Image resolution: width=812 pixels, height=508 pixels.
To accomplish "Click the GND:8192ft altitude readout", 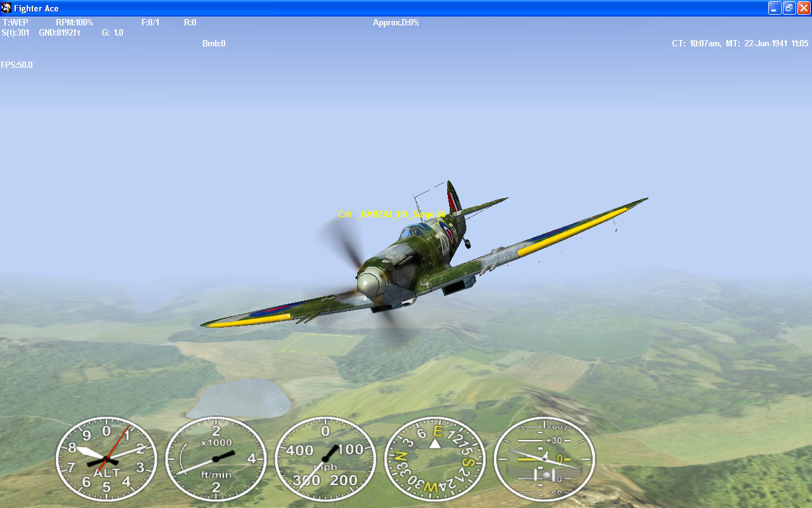I will pyautogui.click(x=60, y=33).
